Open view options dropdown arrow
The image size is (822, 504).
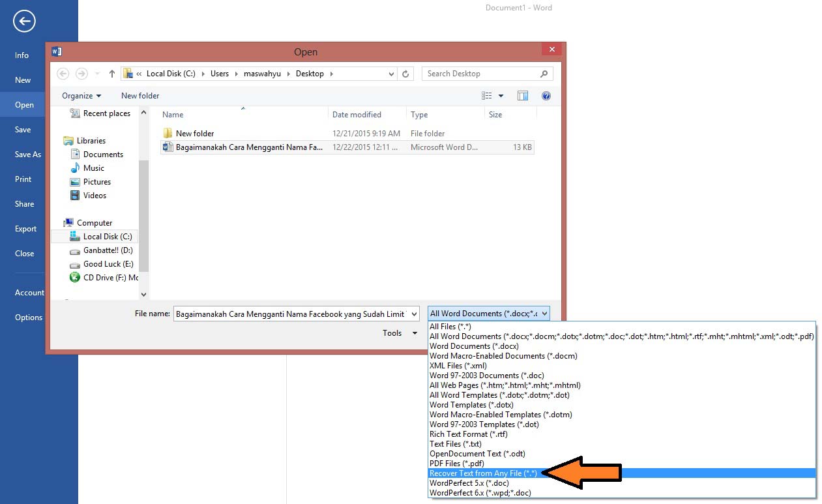pyautogui.click(x=501, y=96)
